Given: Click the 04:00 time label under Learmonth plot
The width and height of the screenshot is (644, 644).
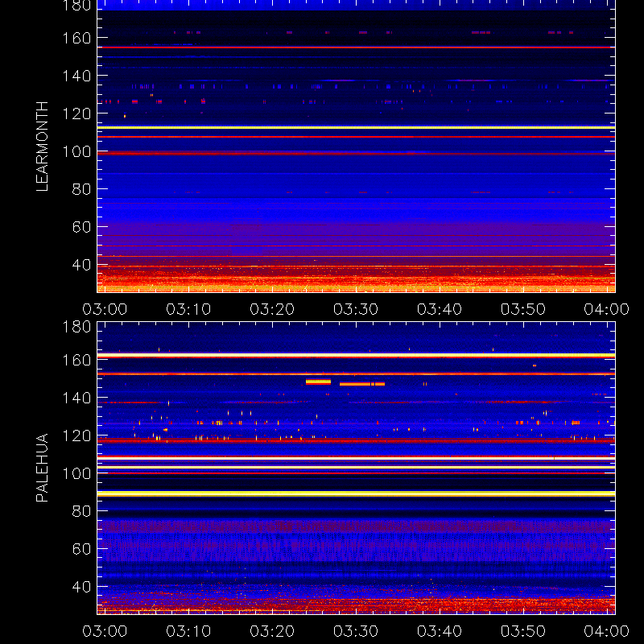Looking at the screenshot, I should pos(607,309).
